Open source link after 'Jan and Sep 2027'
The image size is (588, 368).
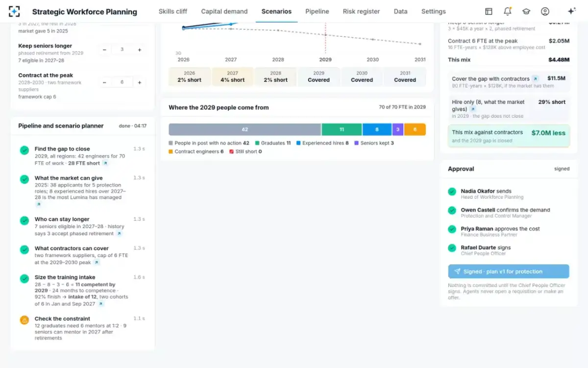pos(101,304)
